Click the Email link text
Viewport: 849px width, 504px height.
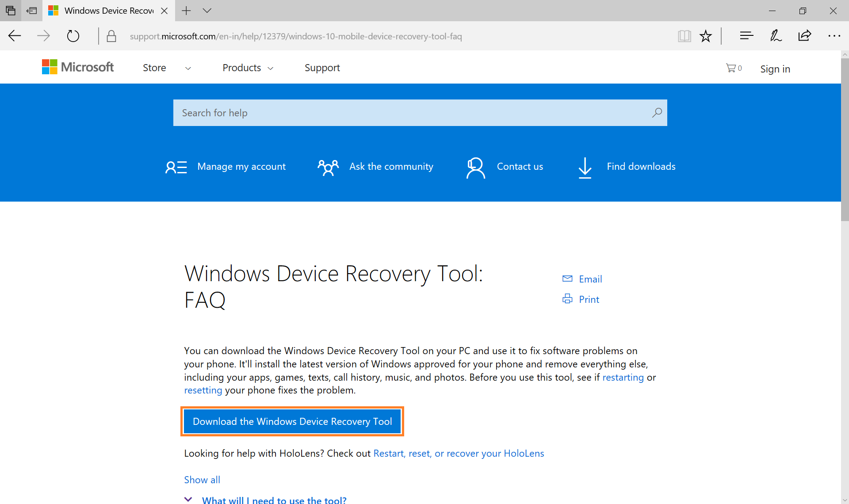(x=590, y=279)
